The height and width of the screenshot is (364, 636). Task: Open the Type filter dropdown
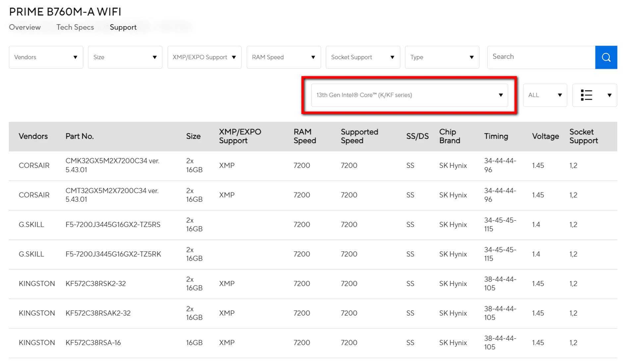pyautogui.click(x=442, y=57)
